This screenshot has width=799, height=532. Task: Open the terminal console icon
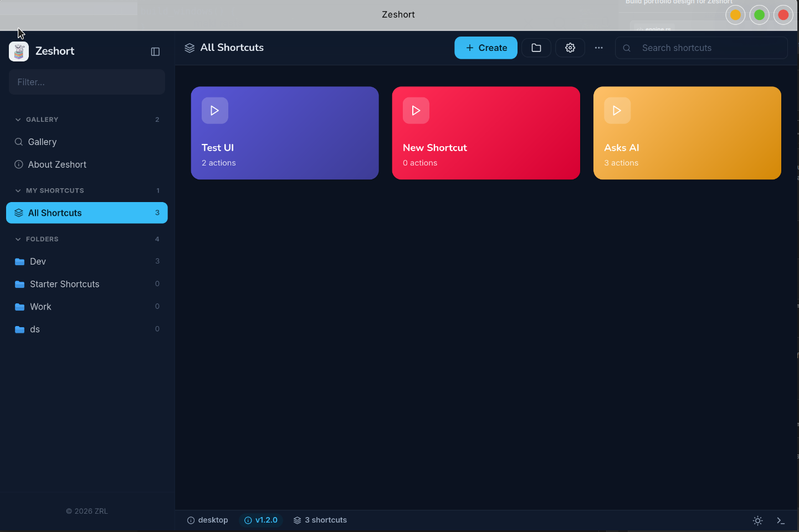coord(781,520)
